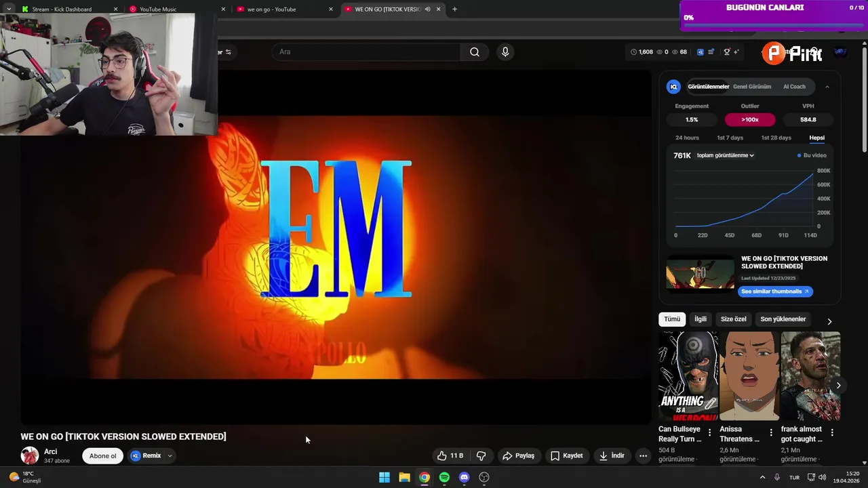
Task: Select the 1st 7 days range
Action: 730,138
